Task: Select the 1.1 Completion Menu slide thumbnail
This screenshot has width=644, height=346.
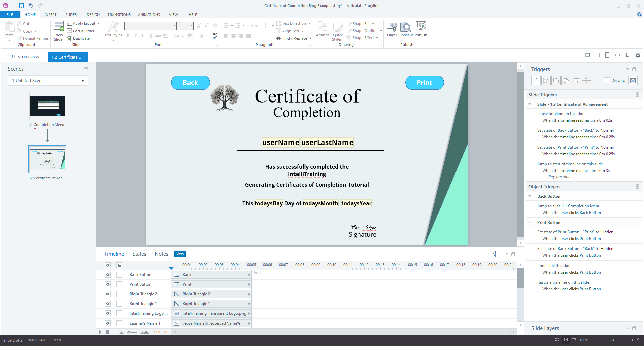Action: [47, 106]
